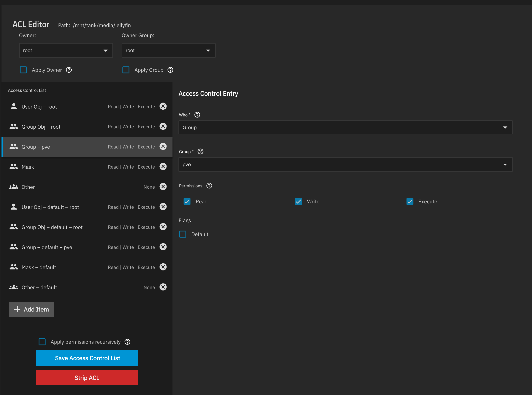Screen dimensions: 532x395
Task: Select the Mask entry
Action: pyautogui.click(x=87, y=167)
